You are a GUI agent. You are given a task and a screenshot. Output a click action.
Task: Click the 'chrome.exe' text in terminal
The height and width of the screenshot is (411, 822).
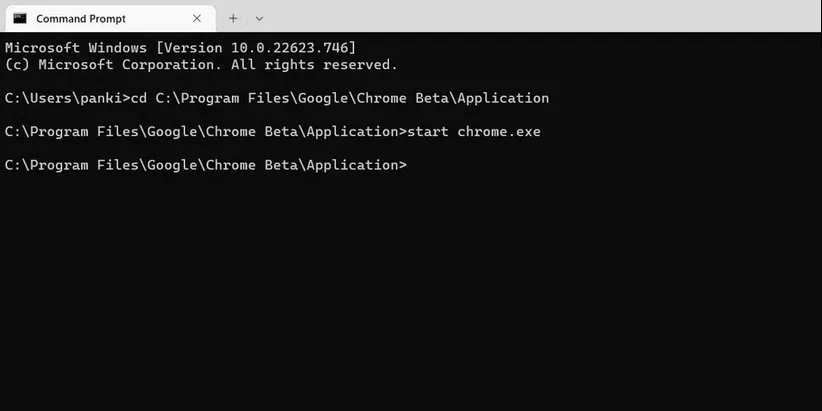[x=499, y=132]
